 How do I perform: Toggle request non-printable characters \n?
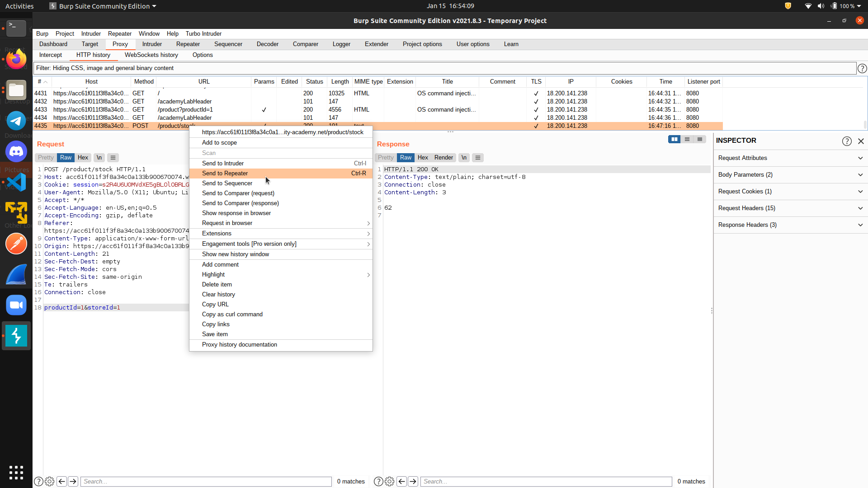[x=99, y=157]
